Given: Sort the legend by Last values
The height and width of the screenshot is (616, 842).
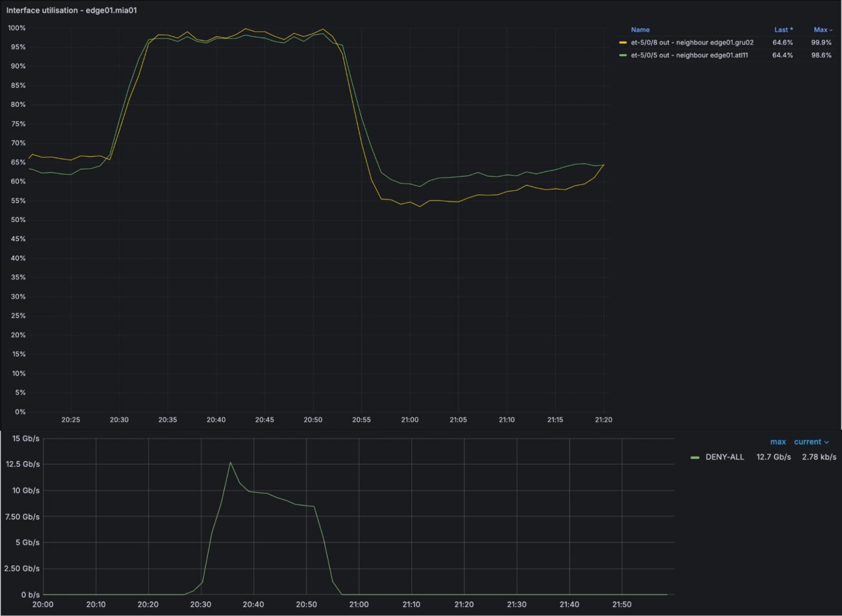Looking at the screenshot, I should pos(781,29).
